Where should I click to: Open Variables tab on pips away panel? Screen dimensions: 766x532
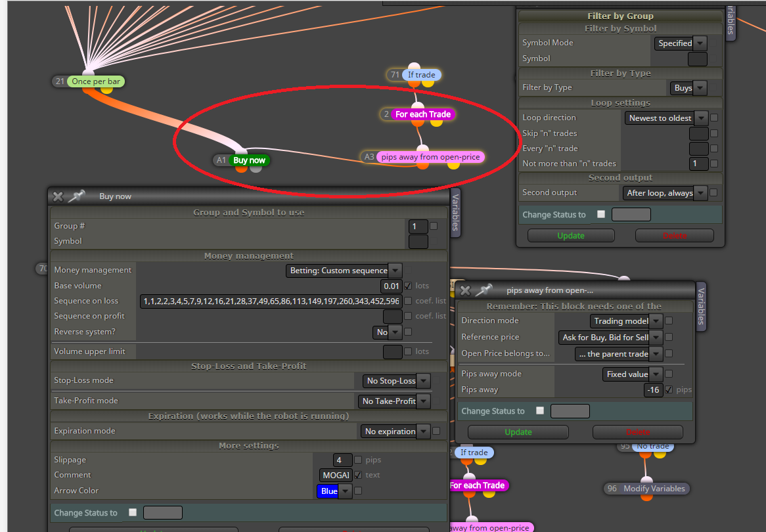(x=701, y=307)
